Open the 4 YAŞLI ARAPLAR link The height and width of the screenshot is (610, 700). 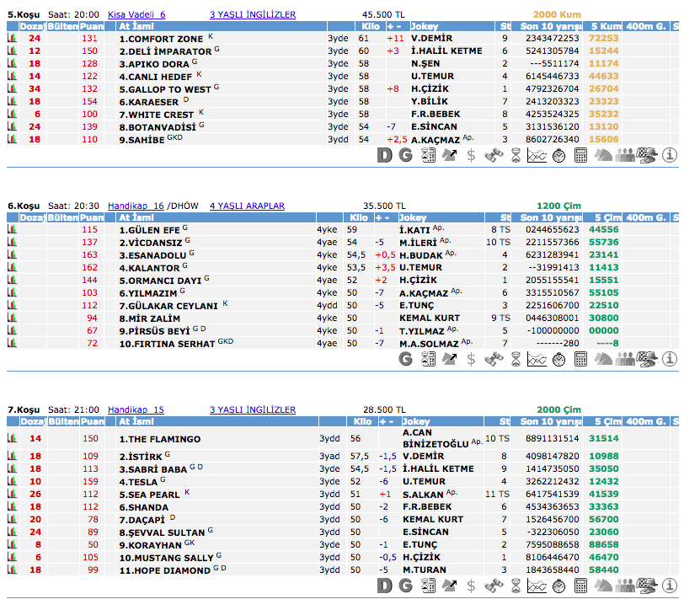247,206
